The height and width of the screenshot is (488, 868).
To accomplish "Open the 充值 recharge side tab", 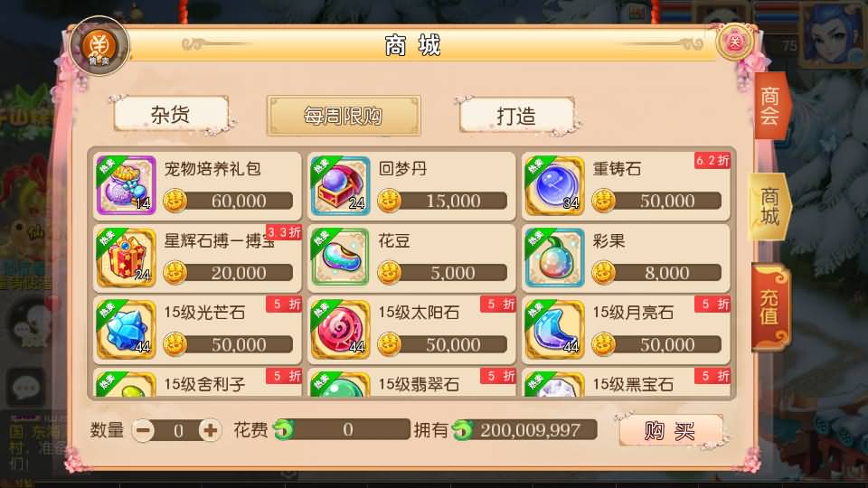I will coord(770,307).
